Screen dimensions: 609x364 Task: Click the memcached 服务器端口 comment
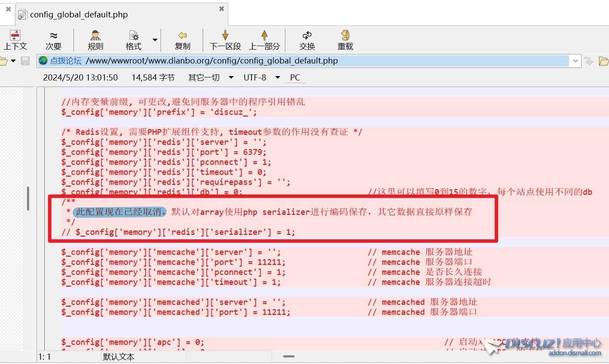pos(422,312)
